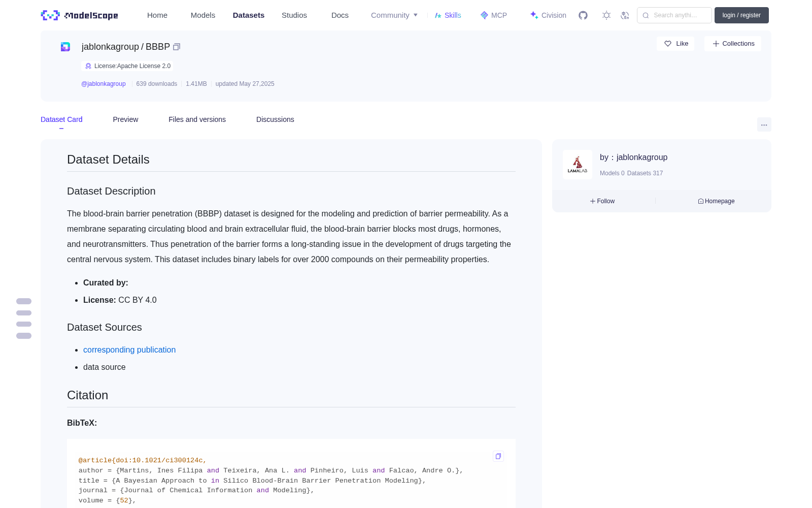
Task: Click the search magnifier icon
Action: tap(646, 15)
